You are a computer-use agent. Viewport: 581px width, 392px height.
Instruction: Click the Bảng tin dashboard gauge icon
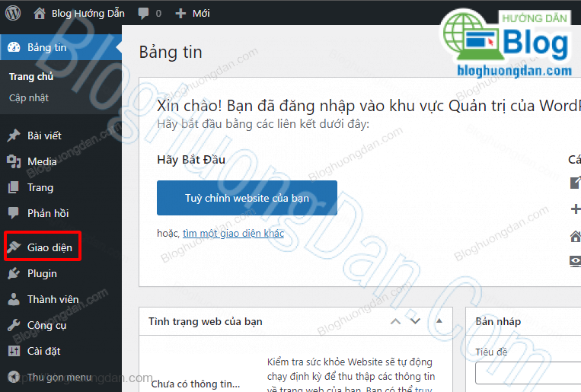point(14,47)
